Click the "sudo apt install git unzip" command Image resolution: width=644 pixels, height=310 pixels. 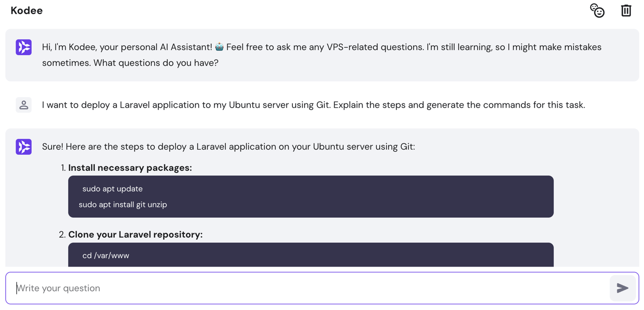point(123,204)
